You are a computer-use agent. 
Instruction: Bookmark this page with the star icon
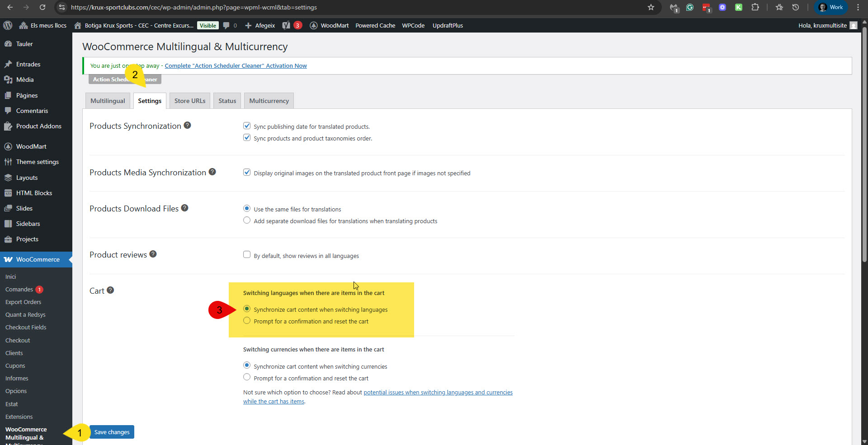pyautogui.click(x=651, y=7)
